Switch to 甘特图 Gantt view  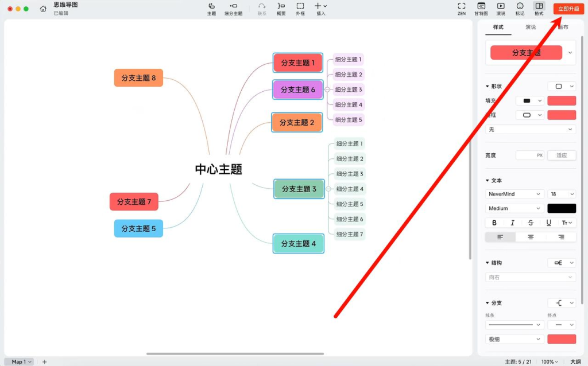coord(481,9)
